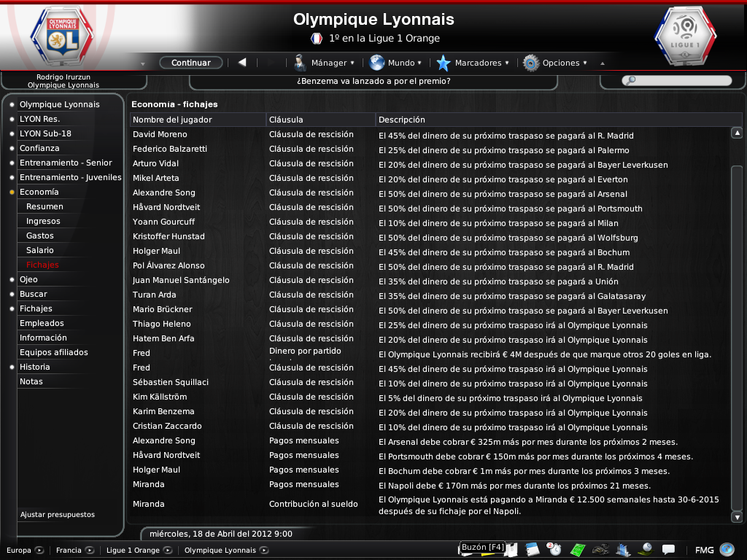Click the magnifying glass search icon

tap(630, 80)
